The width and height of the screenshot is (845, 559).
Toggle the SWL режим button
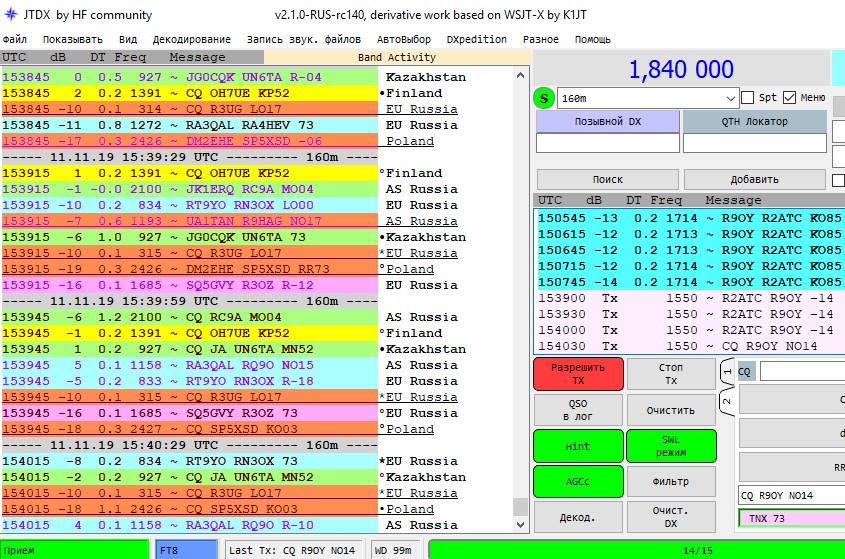(670, 446)
